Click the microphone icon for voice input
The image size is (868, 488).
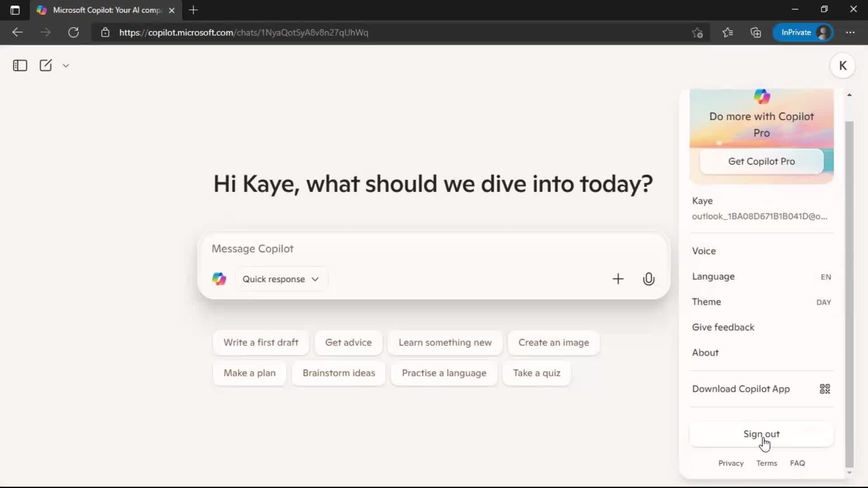[649, 279]
